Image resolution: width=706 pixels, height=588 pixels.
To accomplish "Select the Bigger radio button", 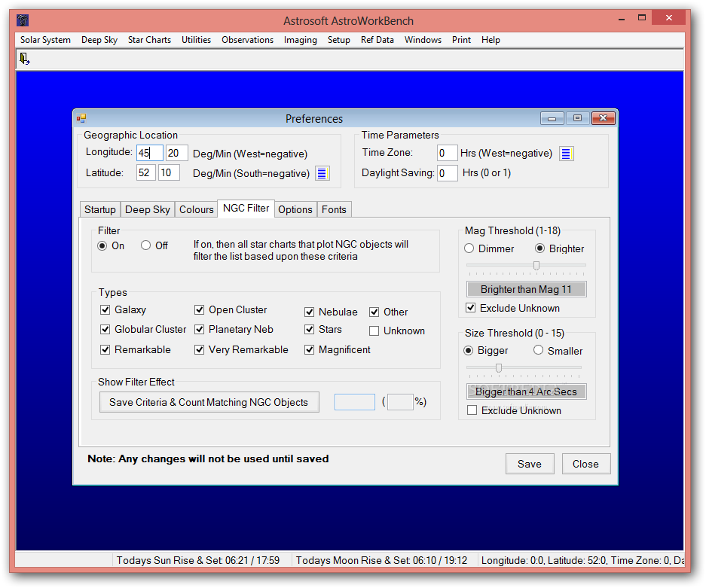I will 468,350.
